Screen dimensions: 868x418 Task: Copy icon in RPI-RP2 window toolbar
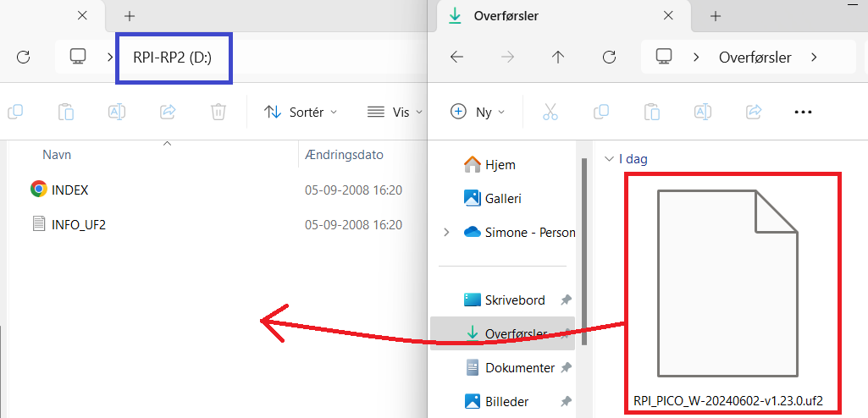[x=15, y=112]
